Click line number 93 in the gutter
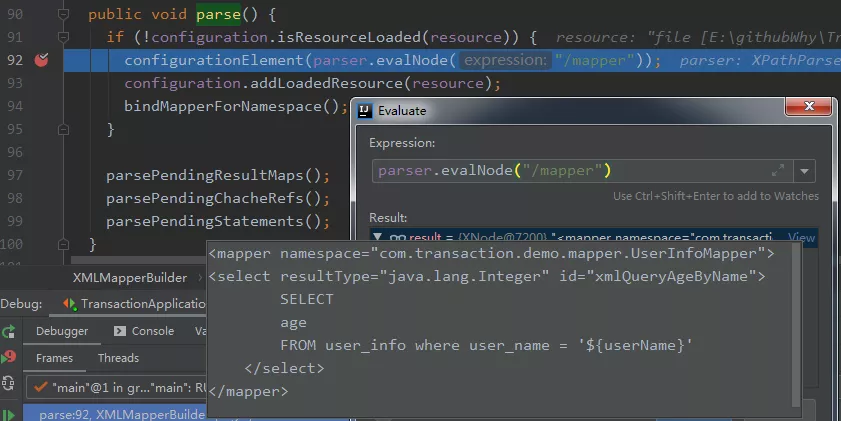This screenshot has width=841, height=421. [15, 83]
